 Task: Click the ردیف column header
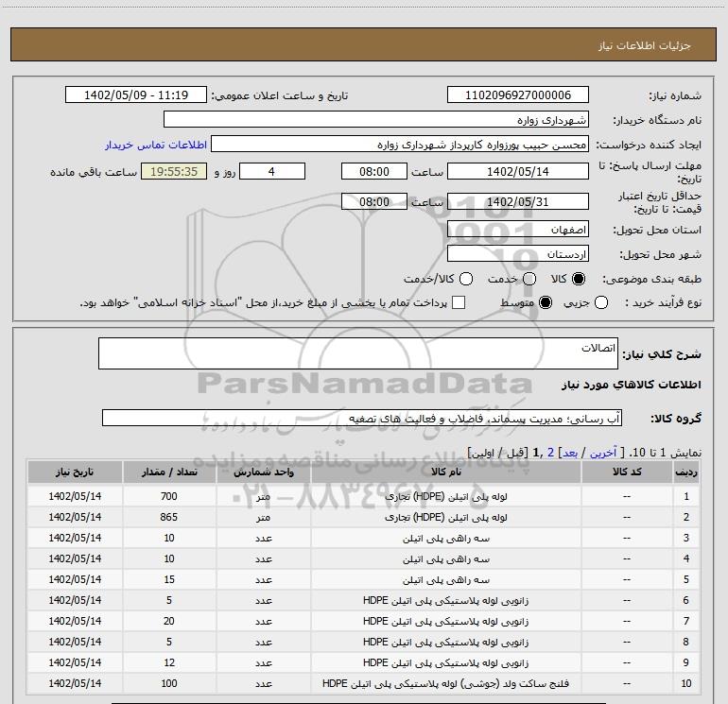coord(686,472)
